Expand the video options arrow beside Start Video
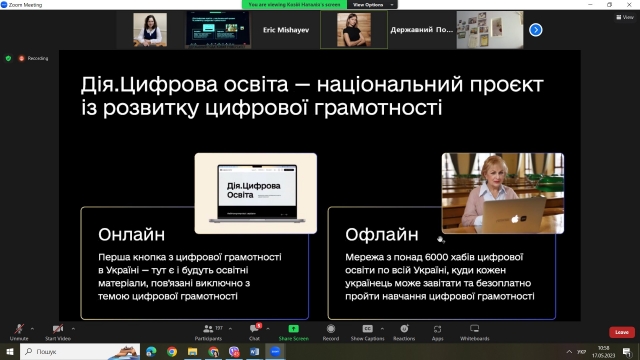This screenshot has height=360, width=640. pos(73,329)
